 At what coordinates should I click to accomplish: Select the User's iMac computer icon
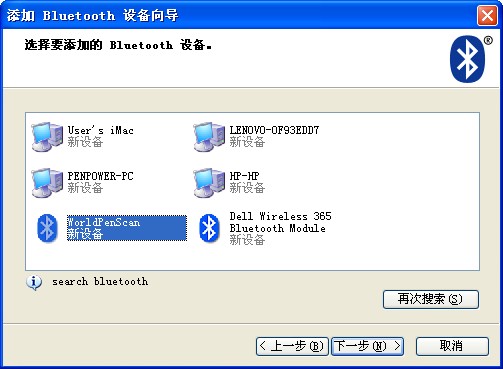(x=47, y=137)
